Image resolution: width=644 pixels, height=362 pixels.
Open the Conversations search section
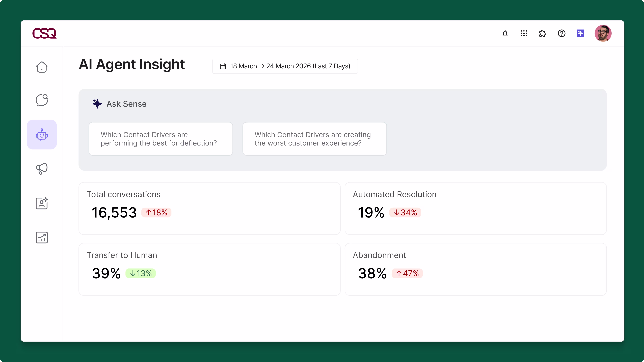[42, 100]
